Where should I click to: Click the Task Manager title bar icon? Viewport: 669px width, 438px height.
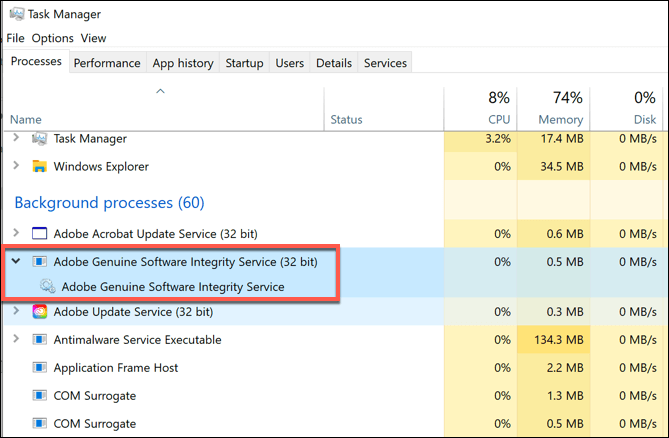[x=15, y=15]
